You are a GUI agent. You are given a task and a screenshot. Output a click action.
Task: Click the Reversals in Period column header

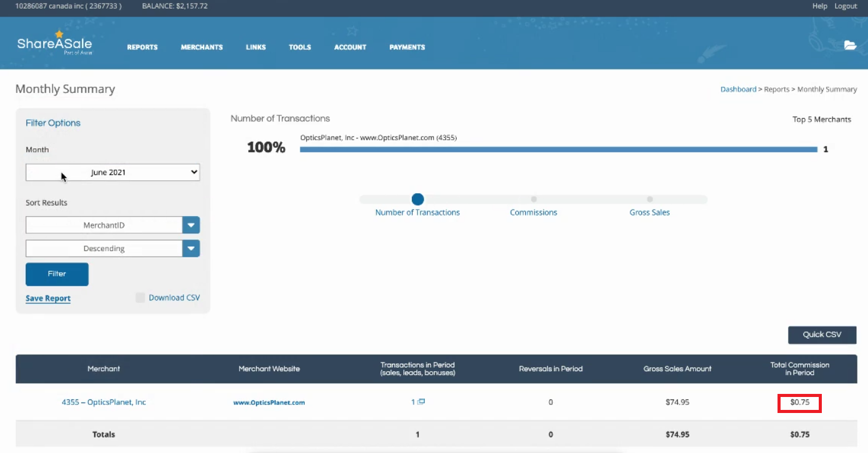click(550, 369)
